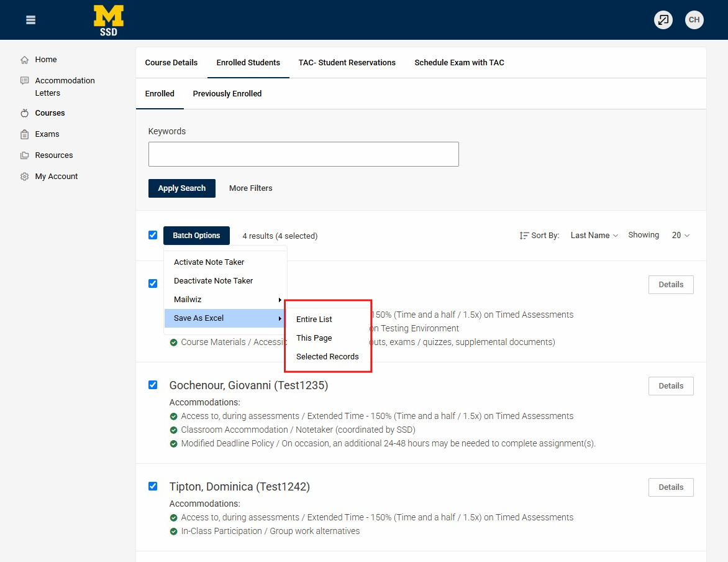Open the TAC- Student Reservations tab
This screenshot has height=562, width=728.
click(x=347, y=63)
